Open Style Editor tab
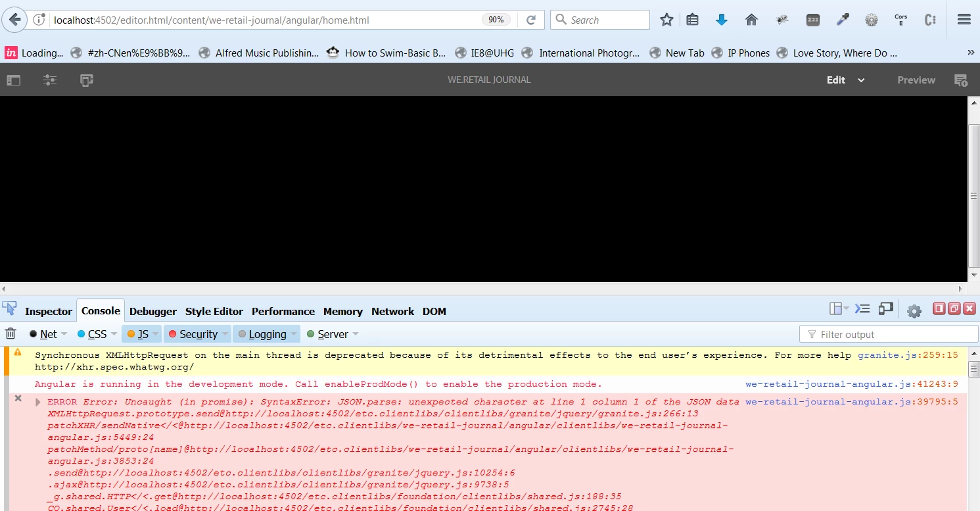 [214, 311]
